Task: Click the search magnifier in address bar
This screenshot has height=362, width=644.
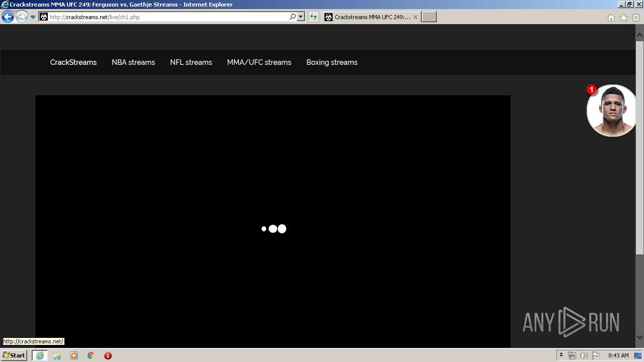Action: point(292,17)
